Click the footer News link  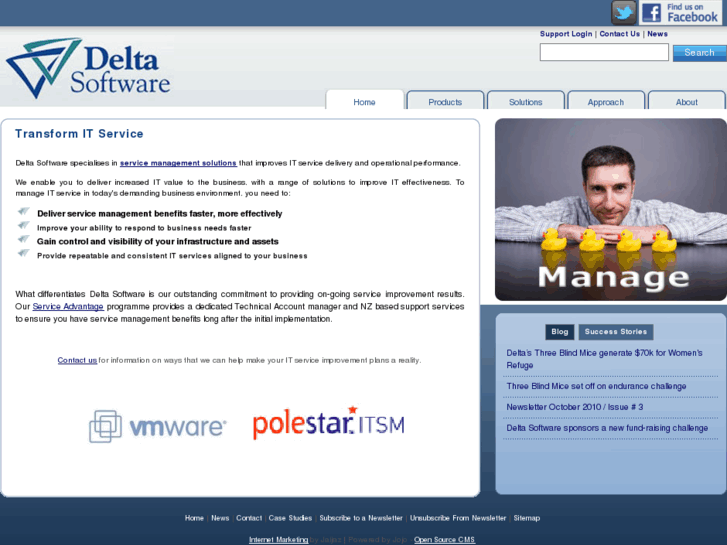(220, 518)
